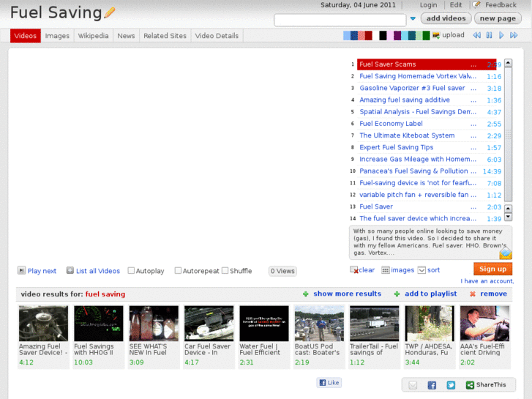The width and height of the screenshot is (532, 399).
Task: Open BoatUS Podcast video thumbnail
Action: tap(319, 324)
